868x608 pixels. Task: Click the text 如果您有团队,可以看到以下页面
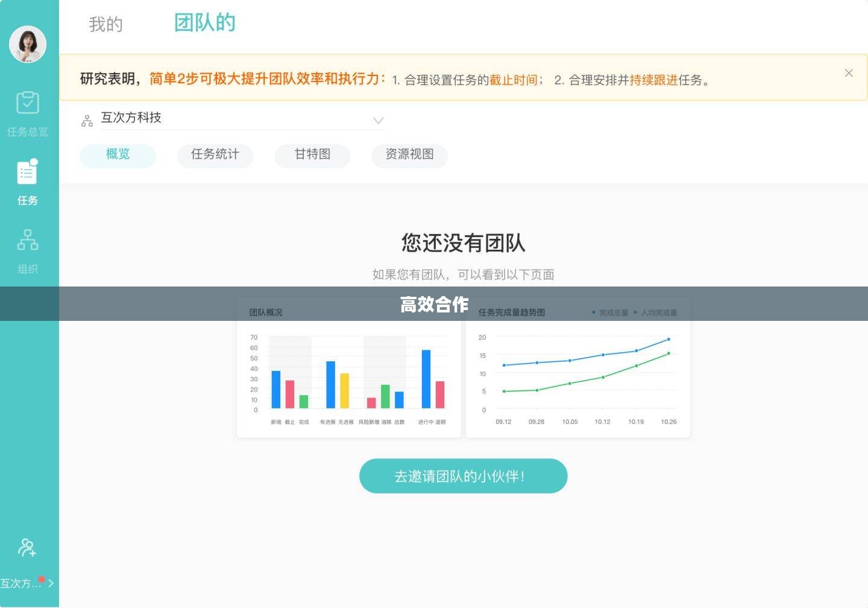coord(463,274)
